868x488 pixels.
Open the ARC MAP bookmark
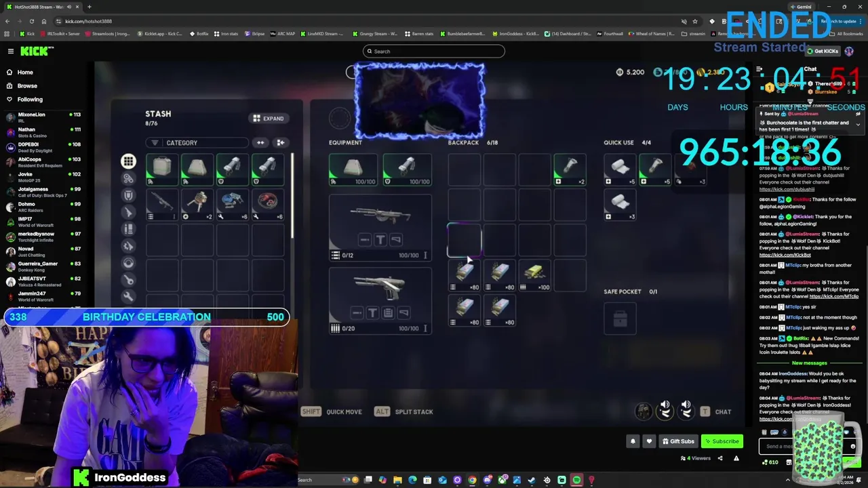[282, 33]
